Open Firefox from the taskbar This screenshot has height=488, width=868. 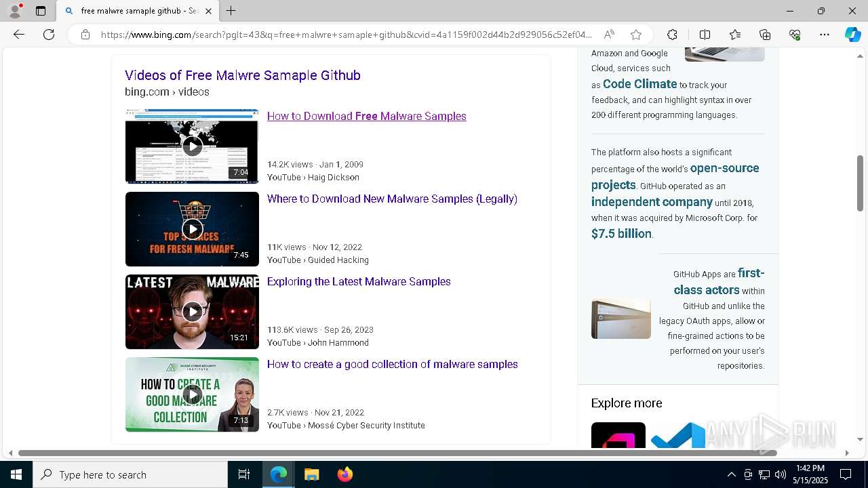coord(344,474)
